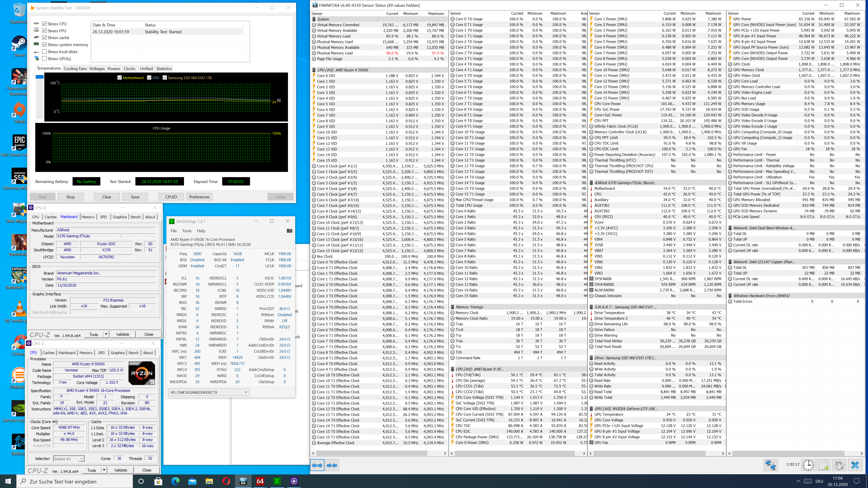868x488 pixels.
Task: Toggle Samsung SSD 960 EVO graph checkbox
Action: (x=165, y=78)
